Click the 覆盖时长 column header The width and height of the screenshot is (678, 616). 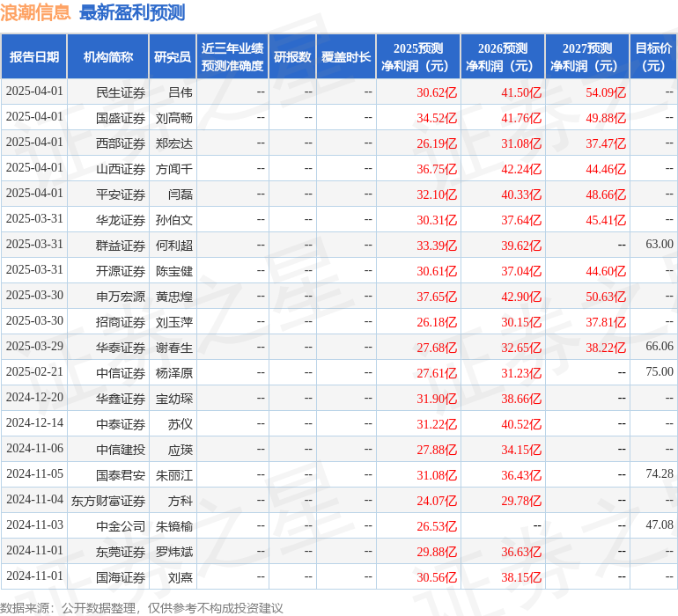(346, 57)
